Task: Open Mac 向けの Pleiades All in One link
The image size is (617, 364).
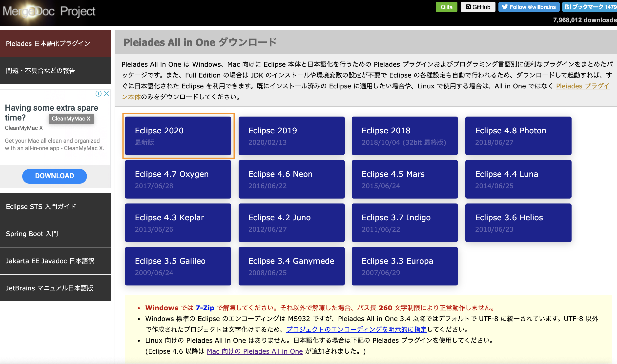Action: coord(255,351)
